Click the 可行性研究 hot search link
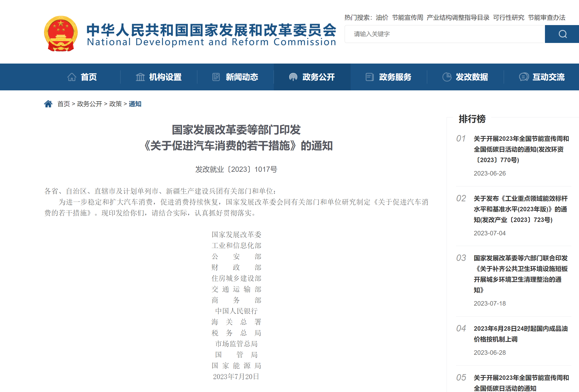This screenshot has height=392, width=579. (x=508, y=17)
